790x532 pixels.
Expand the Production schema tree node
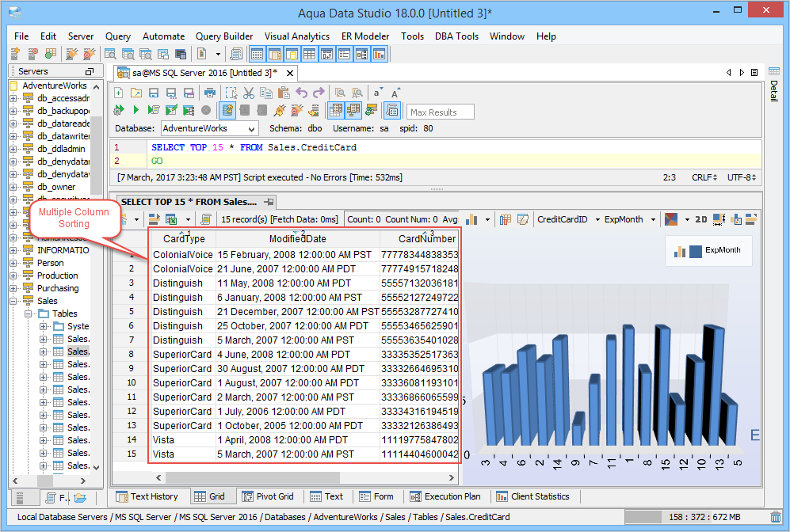(13, 275)
